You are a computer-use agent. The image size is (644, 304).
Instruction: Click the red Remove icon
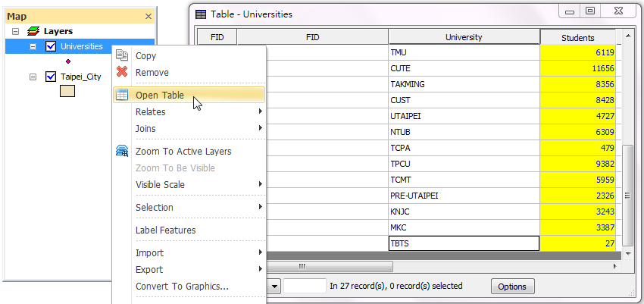[122, 72]
